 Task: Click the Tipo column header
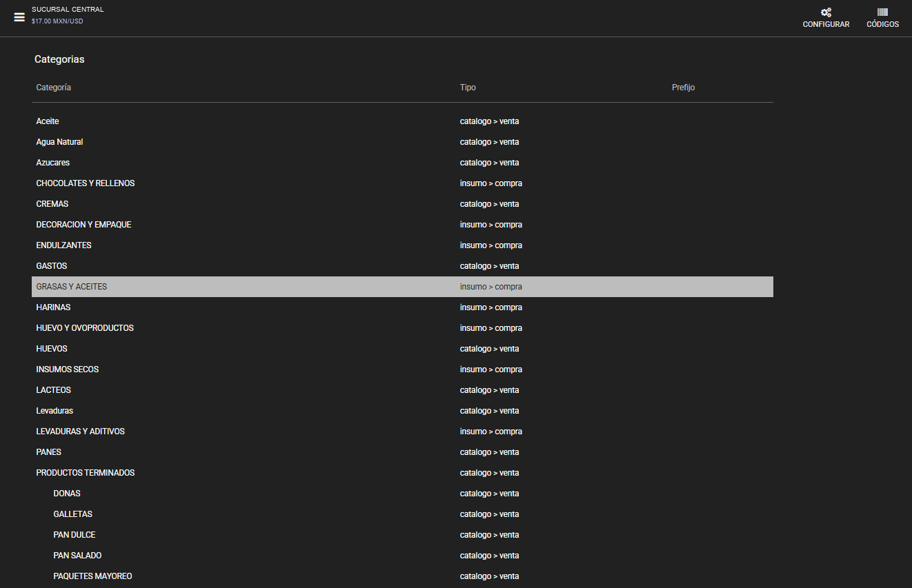pyautogui.click(x=468, y=88)
